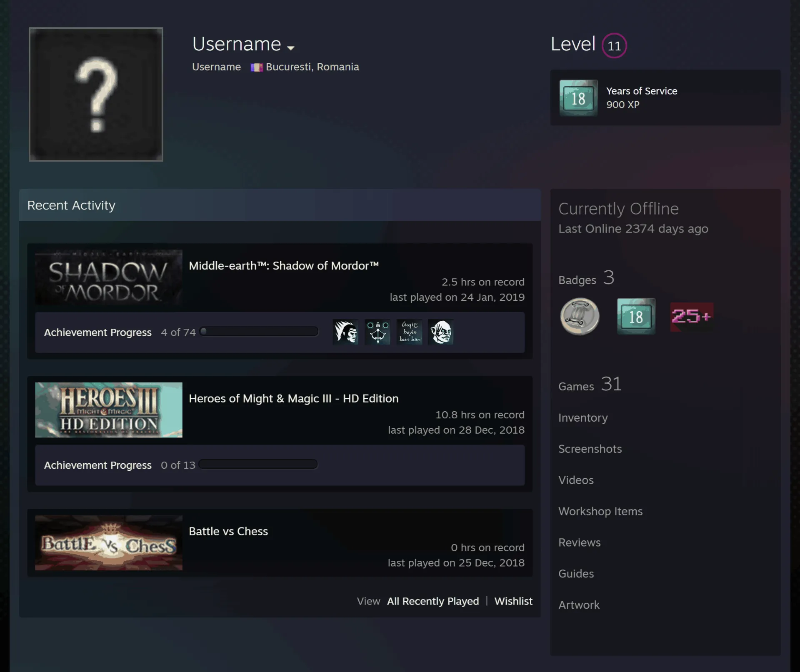Screen dimensions: 800x672
Task: Open the Badges 3 section link
Action: [x=586, y=278]
